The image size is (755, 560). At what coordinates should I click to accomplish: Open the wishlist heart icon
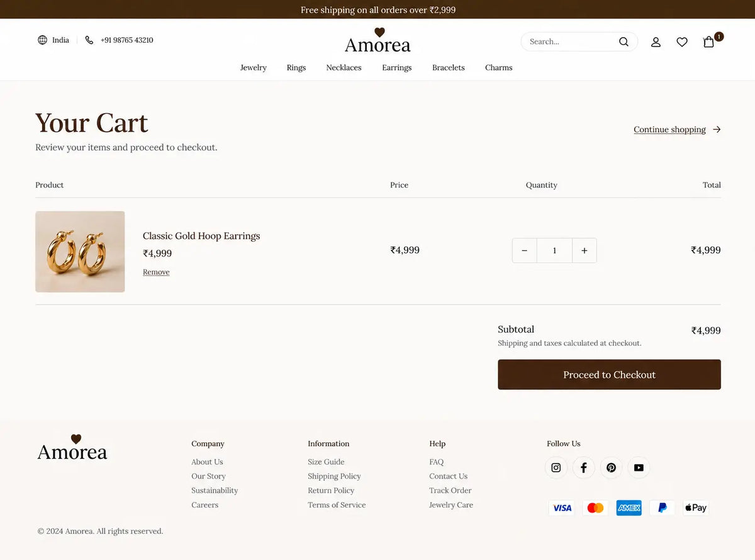point(682,42)
